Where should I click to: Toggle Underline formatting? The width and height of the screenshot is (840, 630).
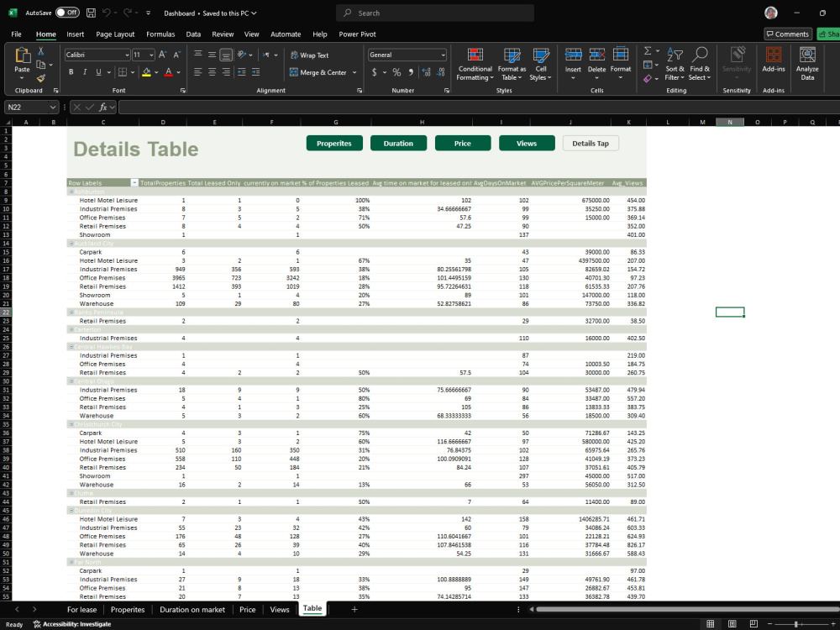click(98, 71)
